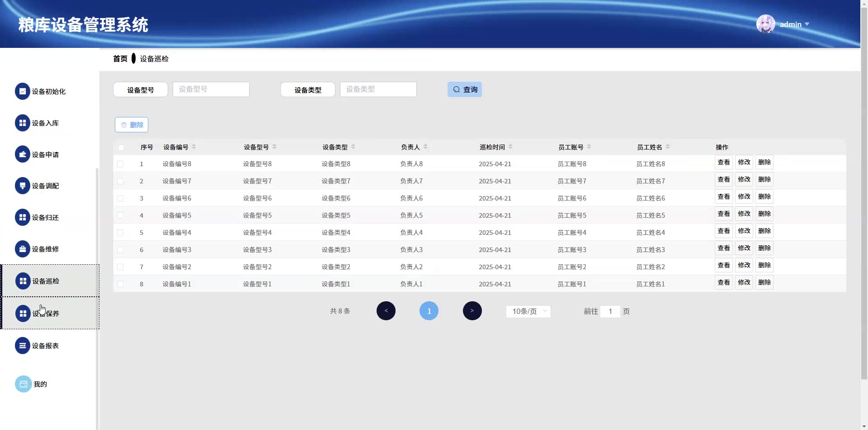868x430 pixels.
Task: Click 修改 for row 设备编号7
Action: 744,179
